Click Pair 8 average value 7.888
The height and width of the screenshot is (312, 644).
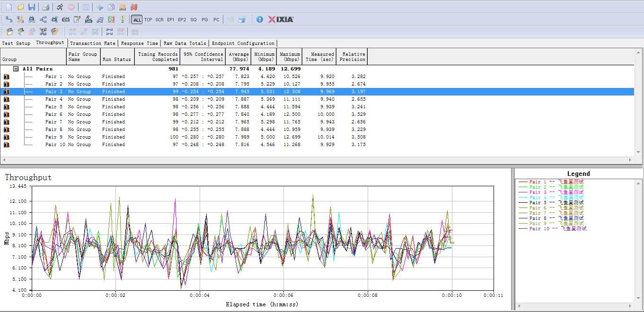[242, 130]
